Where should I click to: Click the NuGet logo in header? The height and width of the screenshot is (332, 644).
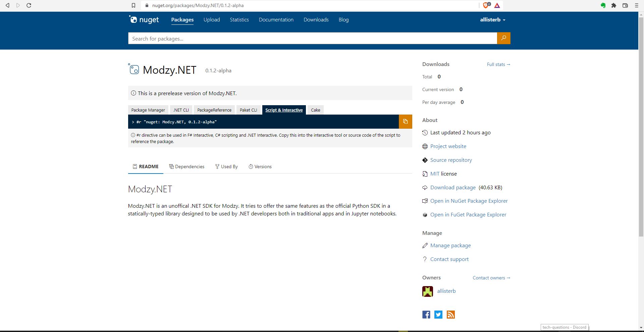[144, 19]
